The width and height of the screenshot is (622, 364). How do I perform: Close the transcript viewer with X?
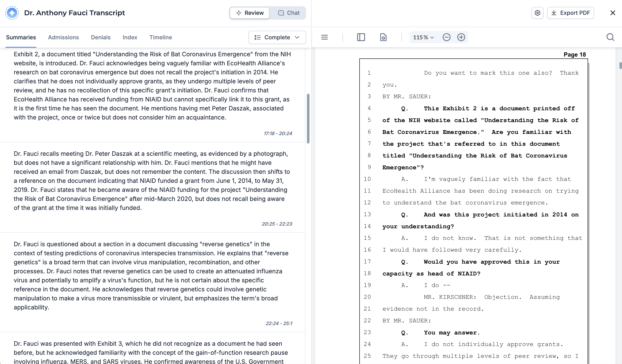click(x=613, y=13)
